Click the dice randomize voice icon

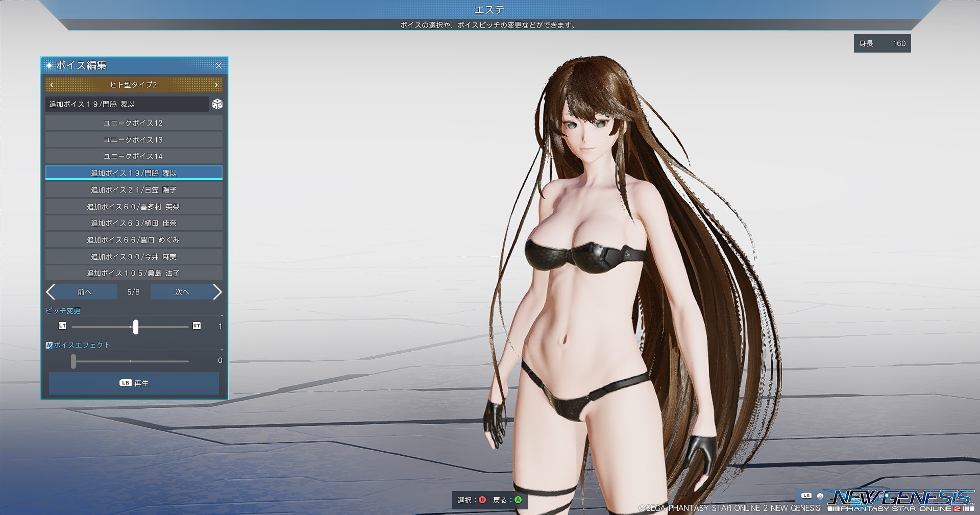coord(217,104)
